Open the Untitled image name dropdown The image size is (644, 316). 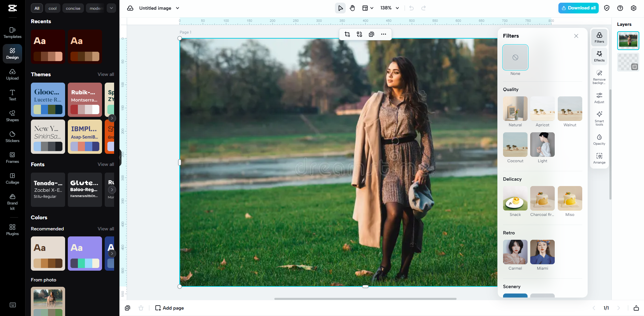pyautogui.click(x=178, y=8)
